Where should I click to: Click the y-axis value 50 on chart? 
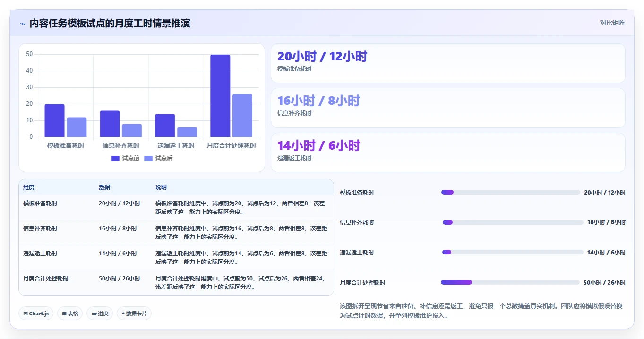pyautogui.click(x=29, y=54)
